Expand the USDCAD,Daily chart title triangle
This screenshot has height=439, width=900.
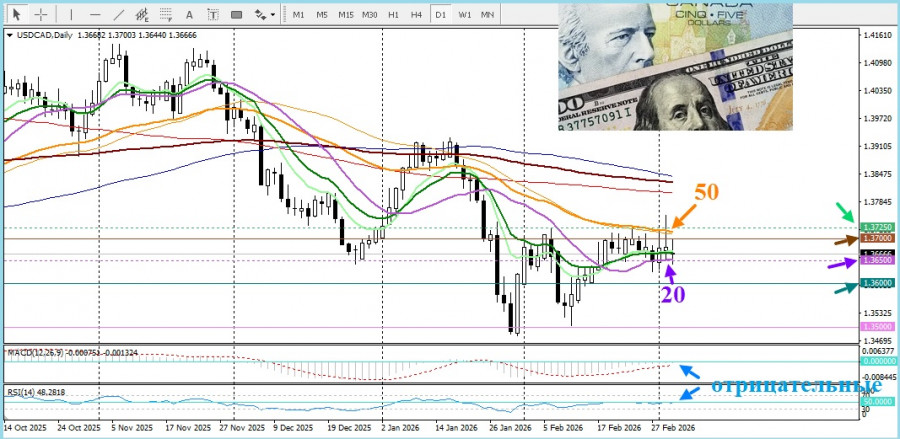click(x=9, y=36)
